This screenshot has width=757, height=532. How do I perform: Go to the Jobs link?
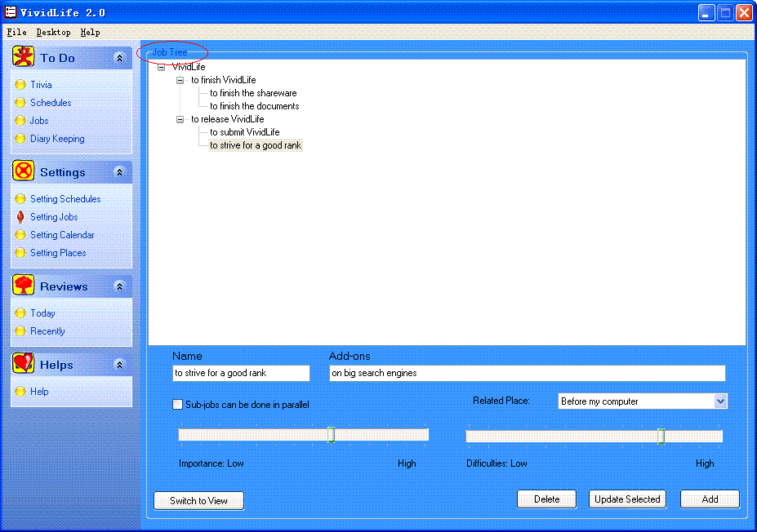(x=39, y=121)
